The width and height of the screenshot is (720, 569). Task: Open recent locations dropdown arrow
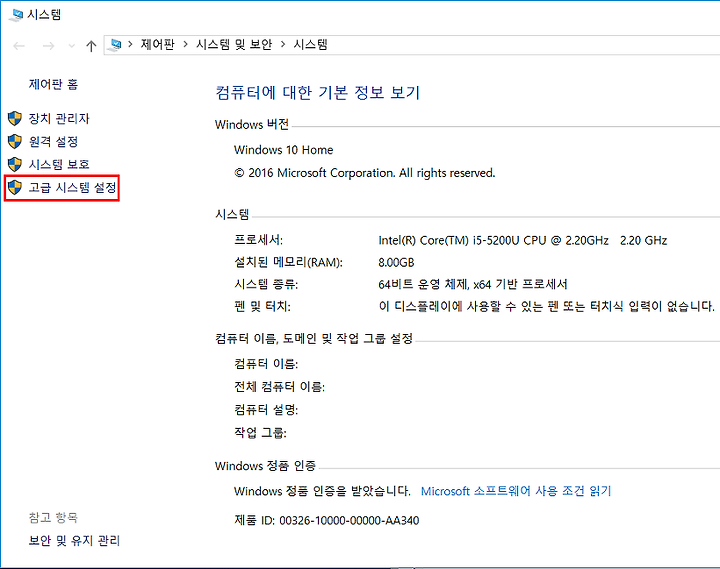click(71, 45)
